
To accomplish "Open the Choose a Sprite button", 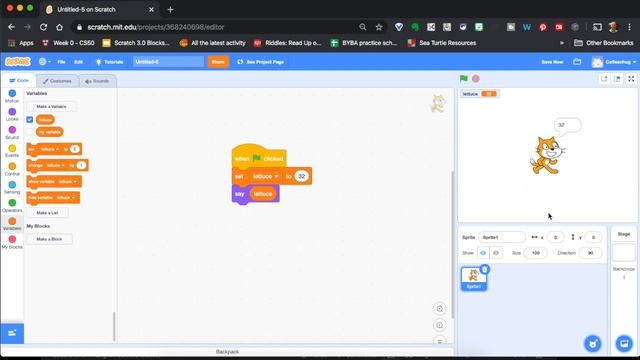I will tap(593, 344).
